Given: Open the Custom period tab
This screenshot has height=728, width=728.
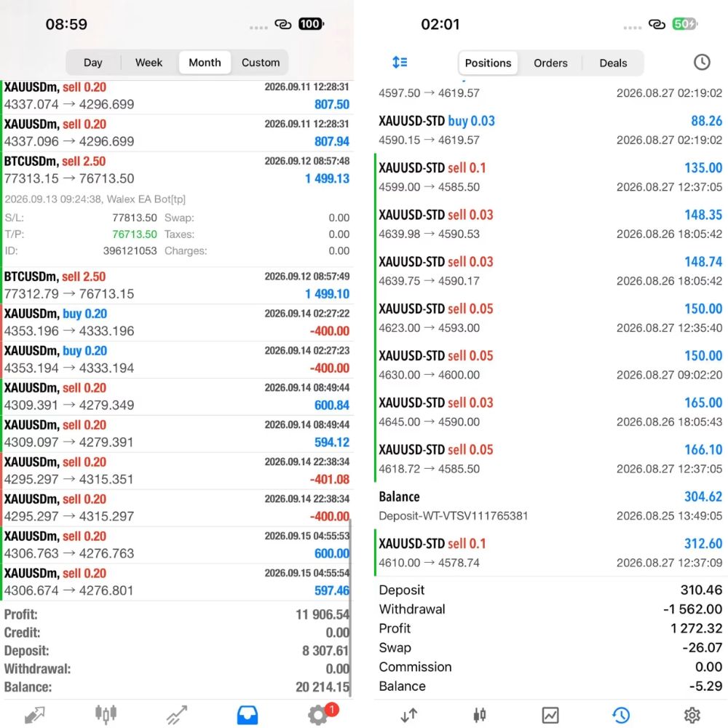Looking at the screenshot, I should pos(261,63).
